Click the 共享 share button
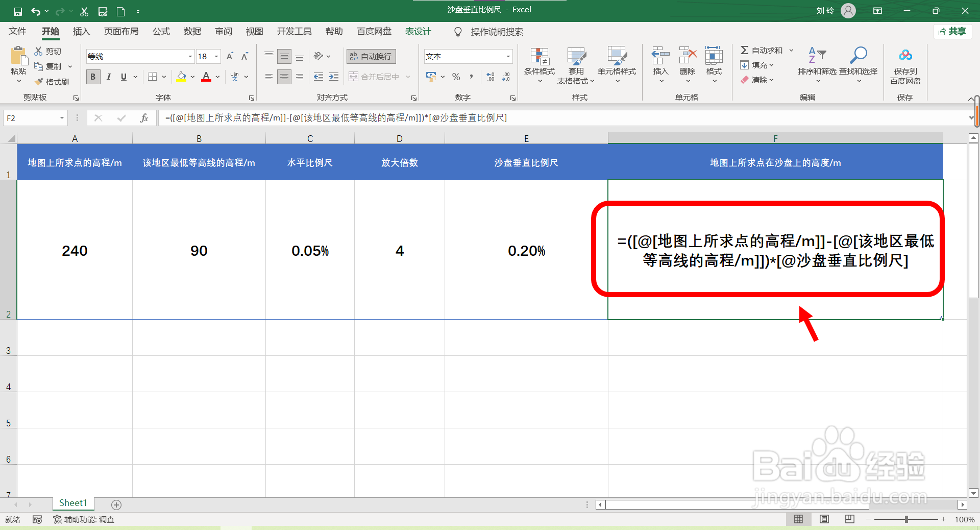This screenshot has height=530, width=980. (x=952, y=31)
